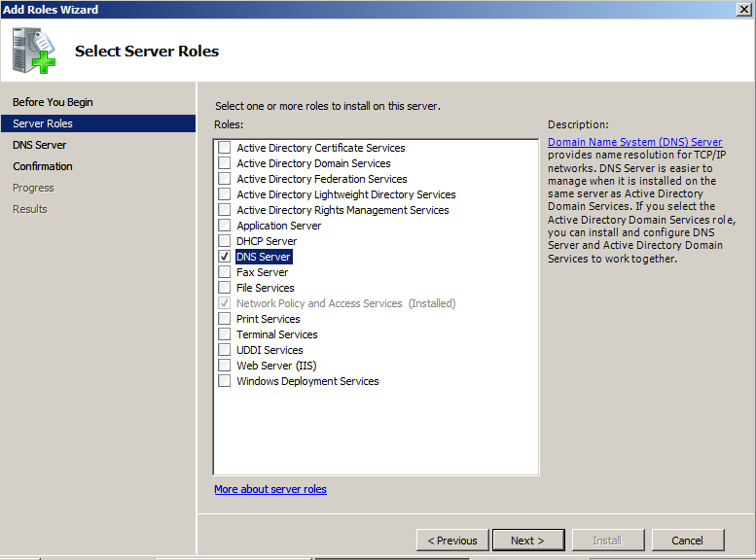Close the Add Roles Wizard window
Image resolution: width=756 pixels, height=560 pixels.
[744, 9]
